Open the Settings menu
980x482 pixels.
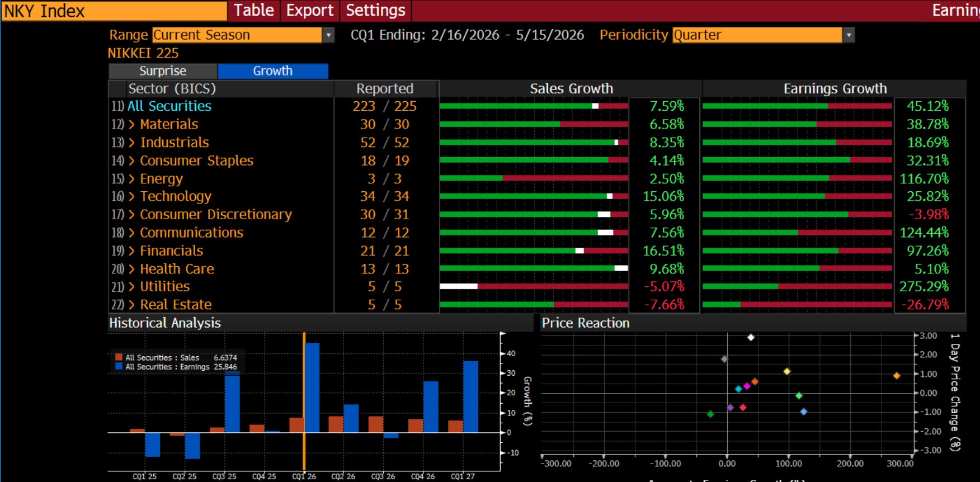375,10
